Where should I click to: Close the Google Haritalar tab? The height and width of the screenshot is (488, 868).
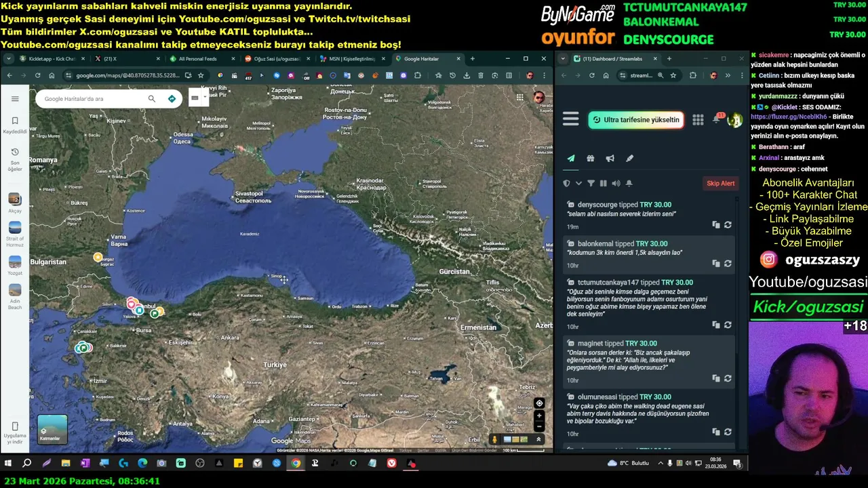pos(458,59)
